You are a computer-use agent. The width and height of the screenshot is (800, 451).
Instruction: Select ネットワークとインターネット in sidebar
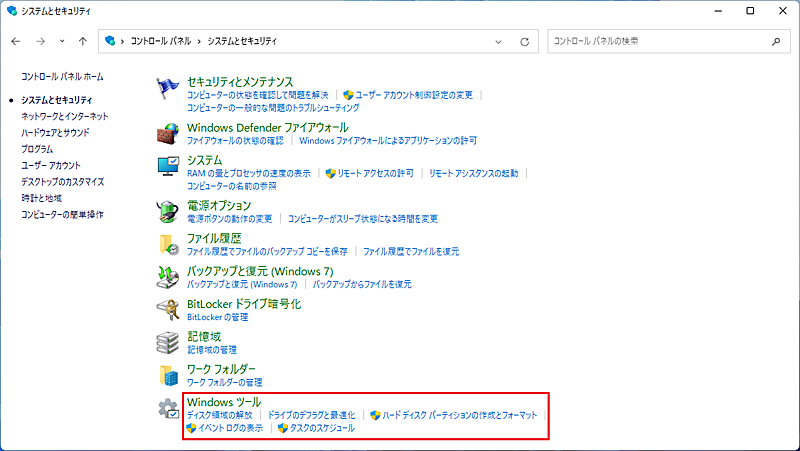click(65, 116)
